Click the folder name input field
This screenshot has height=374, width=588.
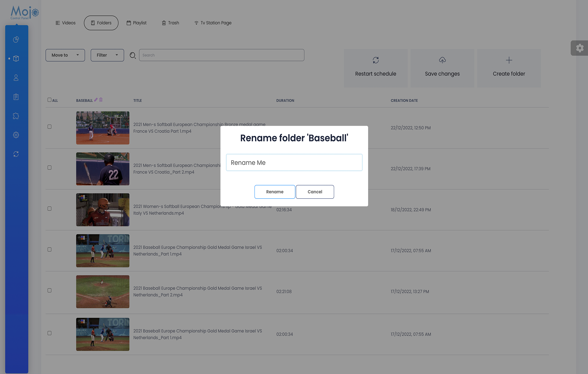tap(294, 162)
